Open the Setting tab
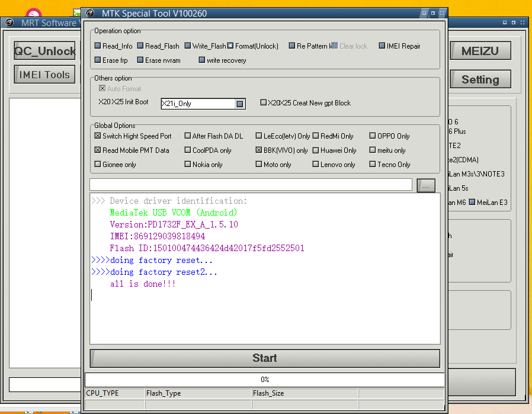Screen dimensions: 532x414 (x=480, y=79)
